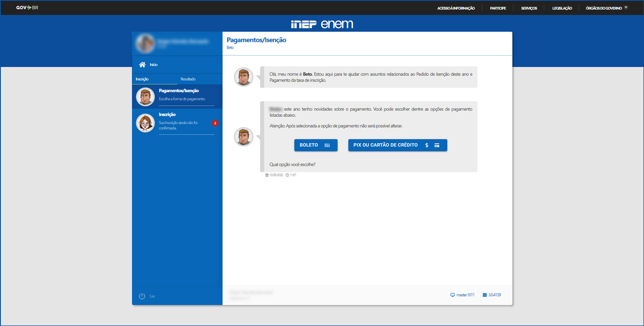
Task: Click the power icon next to Sair
Action: pos(142,296)
